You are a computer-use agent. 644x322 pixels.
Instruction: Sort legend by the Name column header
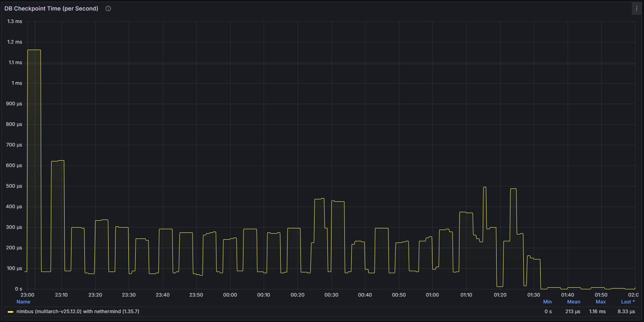point(23,302)
